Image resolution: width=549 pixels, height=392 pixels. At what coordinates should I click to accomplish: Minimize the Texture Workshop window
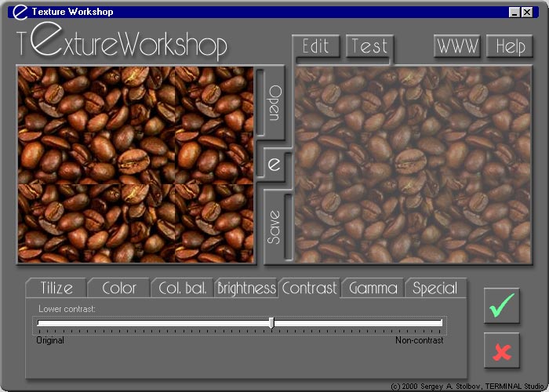[x=514, y=13]
